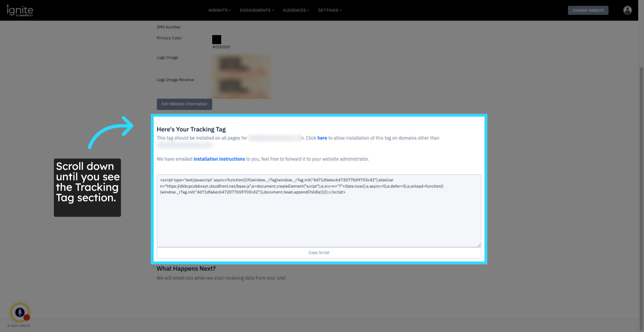Image resolution: width=644 pixels, height=332 pixels.
Task: Expand the Settings dropdown menu
Action: pyautogui.click(x=330, y=10)
